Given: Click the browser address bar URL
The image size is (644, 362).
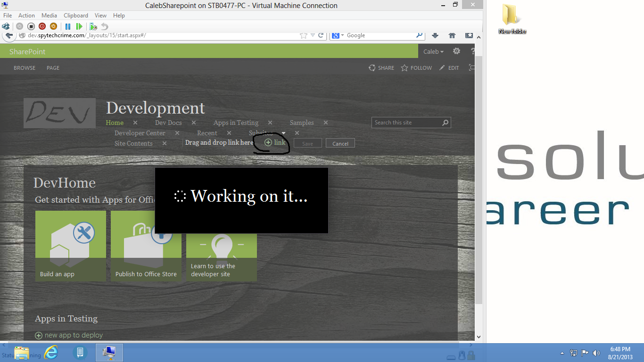Looking at the screenshot, I should (x=87, y=35).
